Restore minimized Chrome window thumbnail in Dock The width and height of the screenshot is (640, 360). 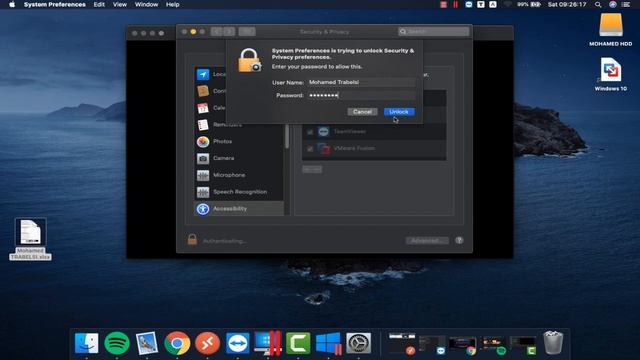coord(462,345)
